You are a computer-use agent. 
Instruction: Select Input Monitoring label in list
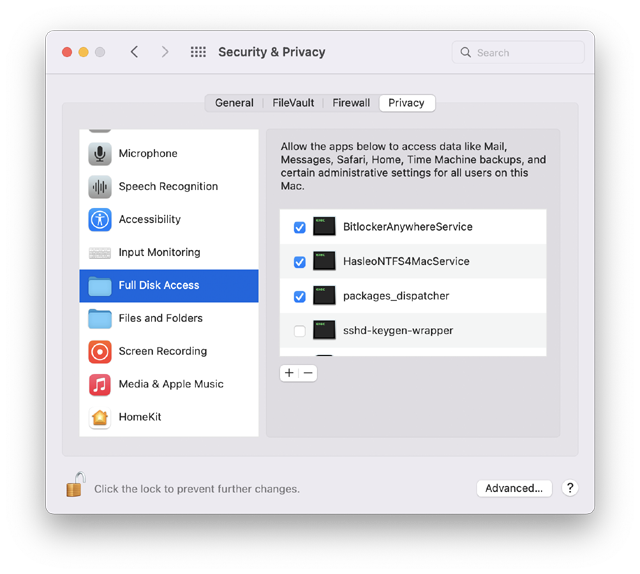click(159, 252)
